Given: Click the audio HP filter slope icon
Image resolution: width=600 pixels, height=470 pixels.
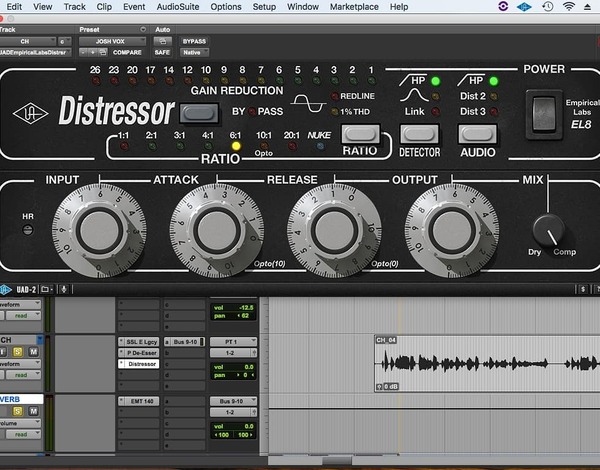Looking at the screenshot, I should pyautogui.click(x=471, y=80).
